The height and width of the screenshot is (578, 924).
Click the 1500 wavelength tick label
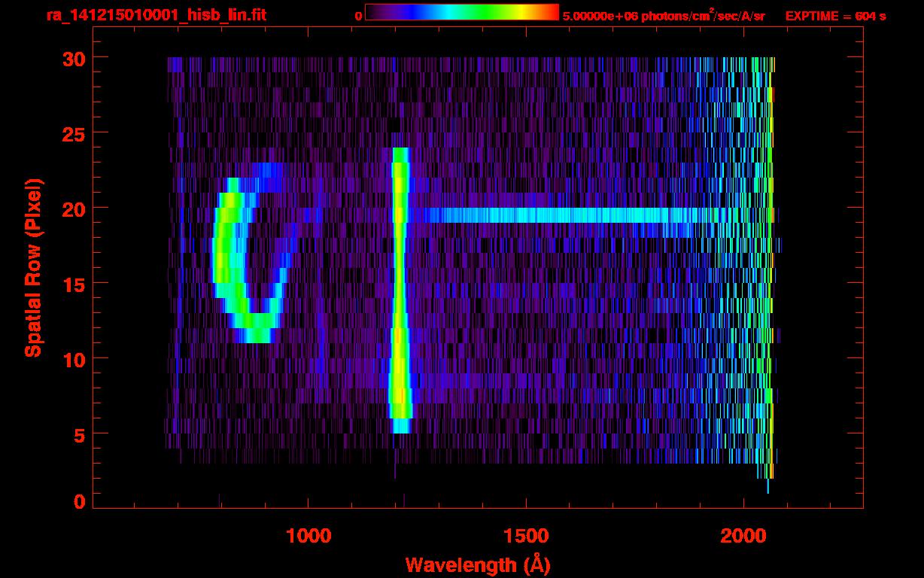(x=526, y=536)
